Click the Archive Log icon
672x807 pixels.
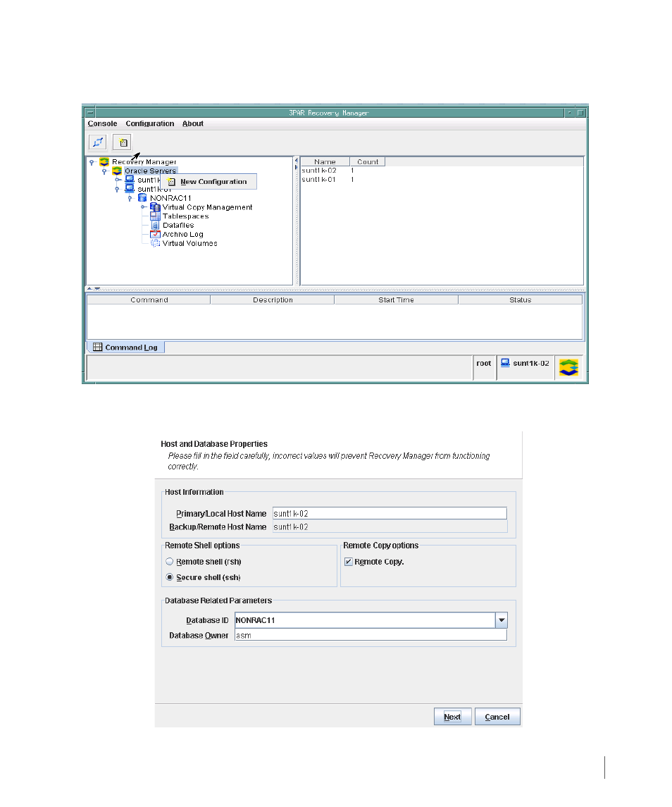click(155, 234)
